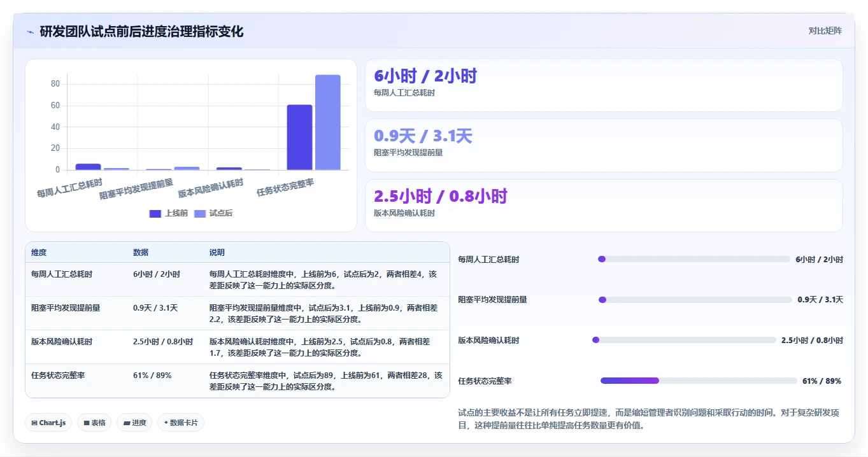Click the 上线前 bar for 每周人工汇总耗时 in the chart
868x457 pixels.
click(x=88, y=167)
